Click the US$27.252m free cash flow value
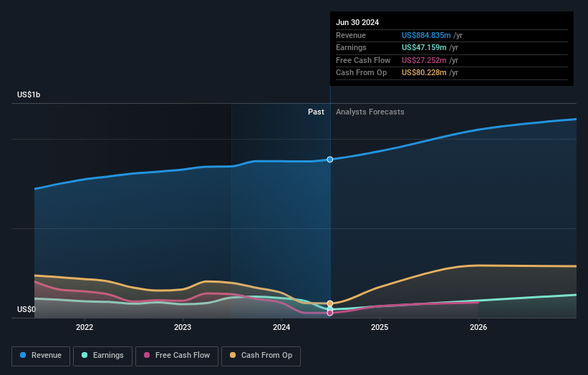 424,60
